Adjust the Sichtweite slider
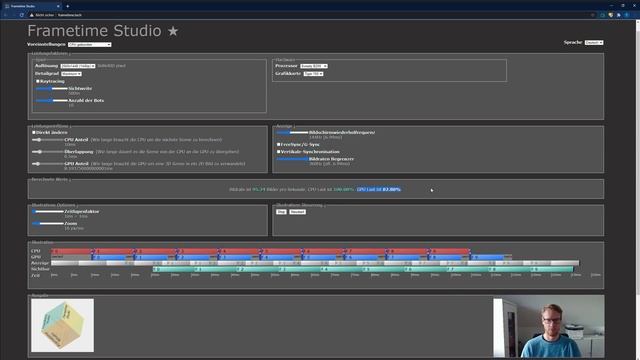640x360 pixels. (51, 89)
